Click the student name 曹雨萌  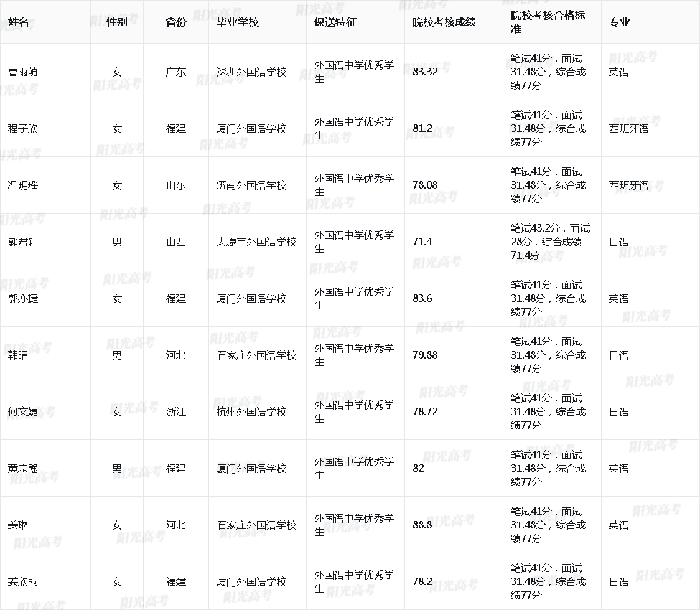(x=23, y=72)
